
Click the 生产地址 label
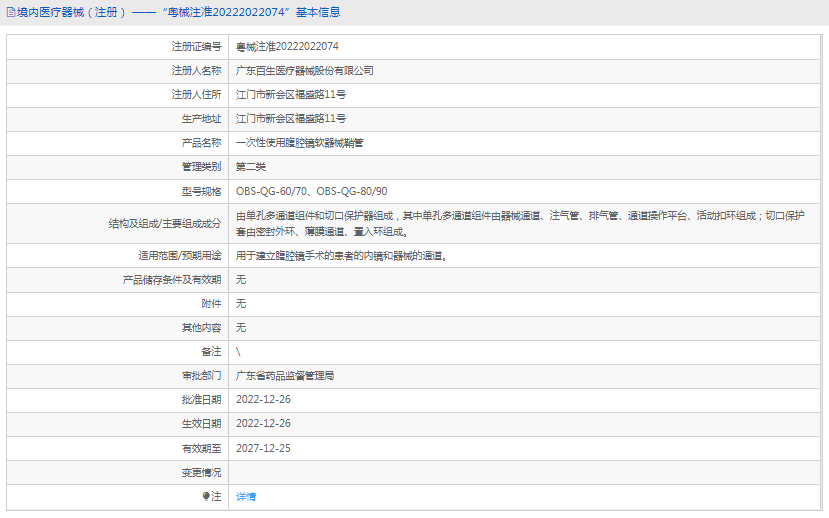tap(201, 118)
